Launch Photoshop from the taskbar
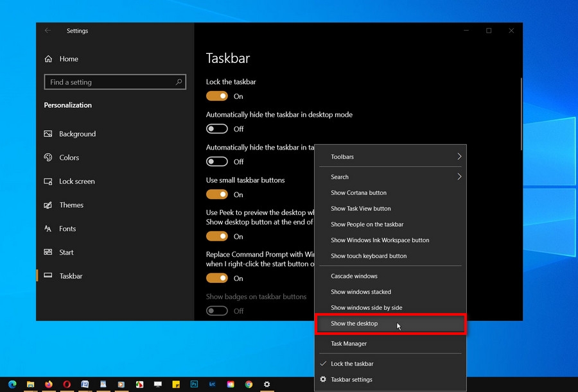This screenshot has width=578, height=392. [194, 384]
